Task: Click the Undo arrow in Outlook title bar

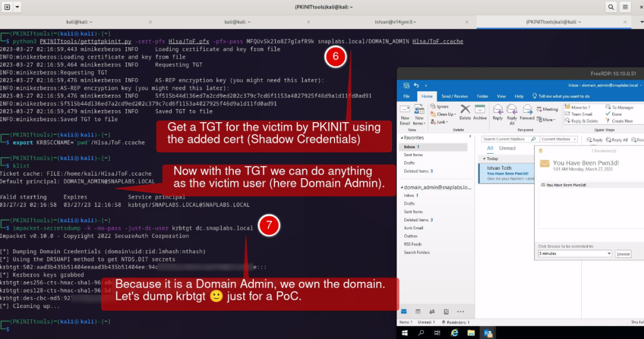Action: click(x=416, y=85)
